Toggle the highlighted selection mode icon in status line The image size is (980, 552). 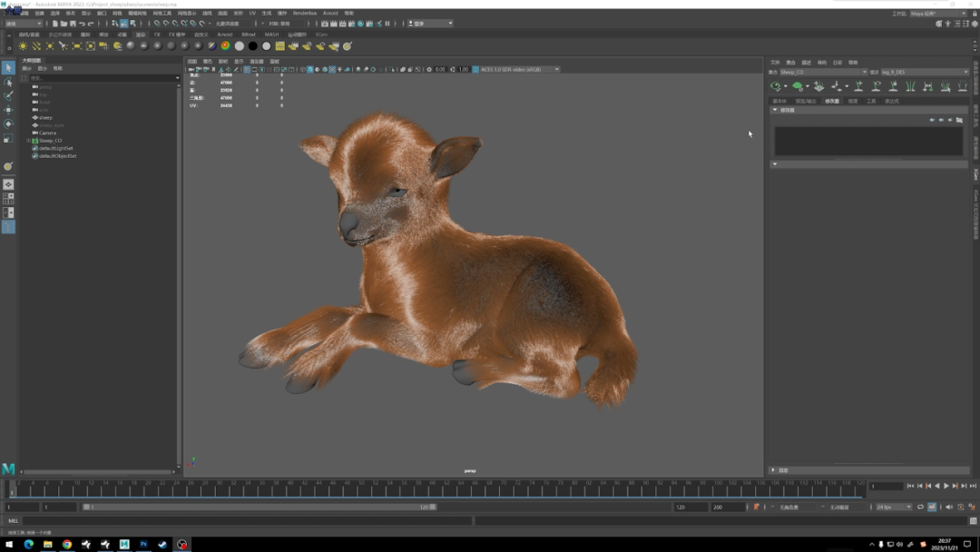(x=123, y=24)
